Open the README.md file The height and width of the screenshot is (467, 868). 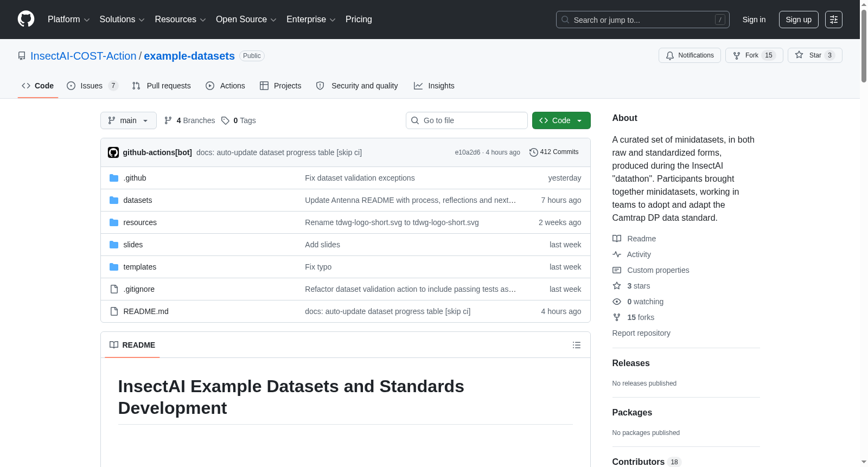pyautogui.click(x=146, y=311)
